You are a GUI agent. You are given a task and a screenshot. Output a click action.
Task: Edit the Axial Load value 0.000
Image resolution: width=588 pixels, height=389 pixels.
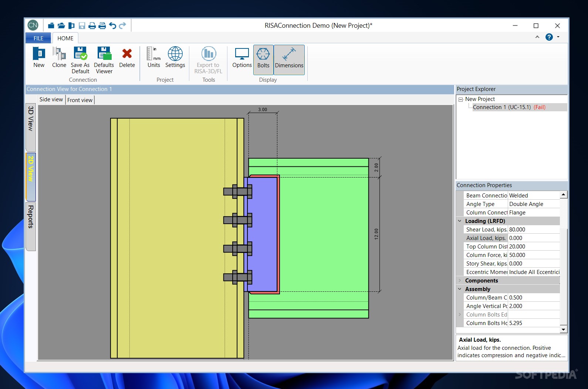534,238
